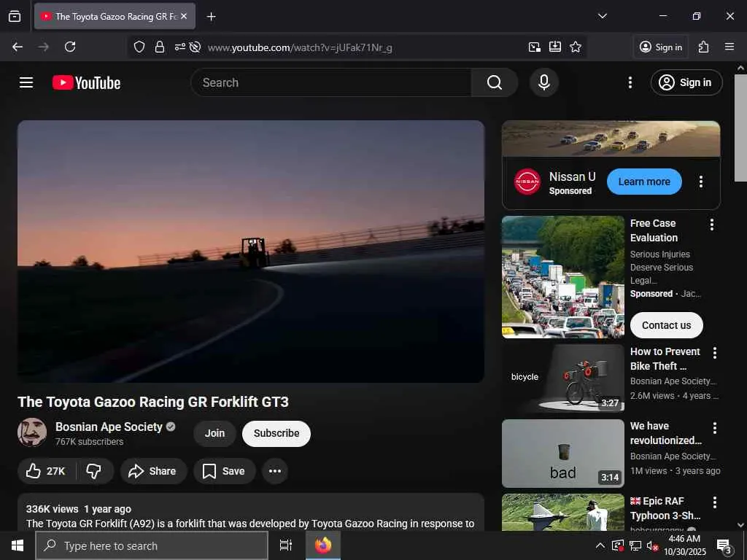
Task: Sign in to YouTube from header button
Action: 686,82
